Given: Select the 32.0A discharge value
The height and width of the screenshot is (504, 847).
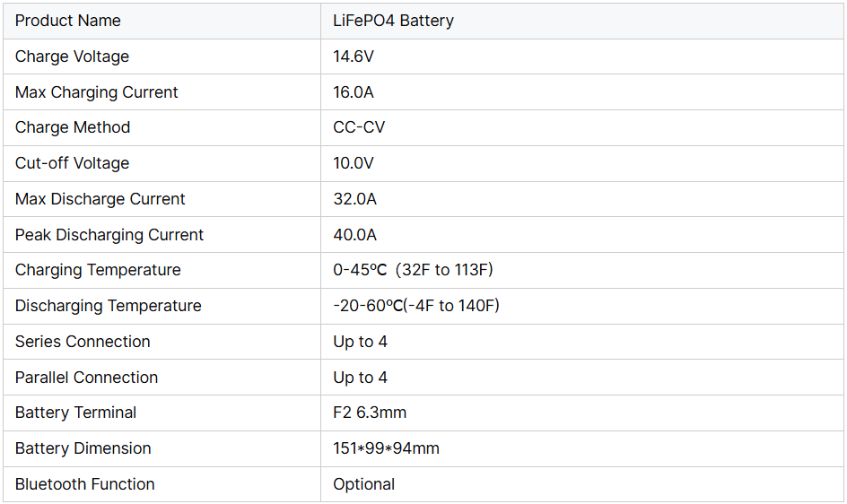Looking at the screenshot, I should pyautogui.click(x=355, y=199).
